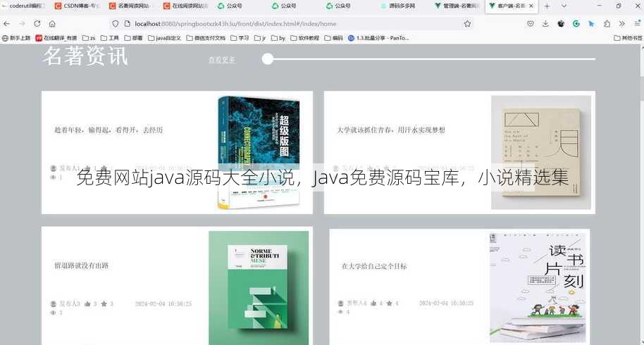
Task: Open a new tab with plus button
Action: coord(547,6)
